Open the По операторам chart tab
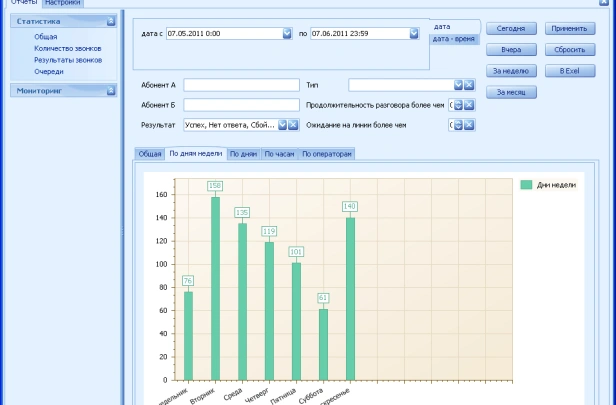The width and height of the screenshot is (616, 405). click(327, 154)
